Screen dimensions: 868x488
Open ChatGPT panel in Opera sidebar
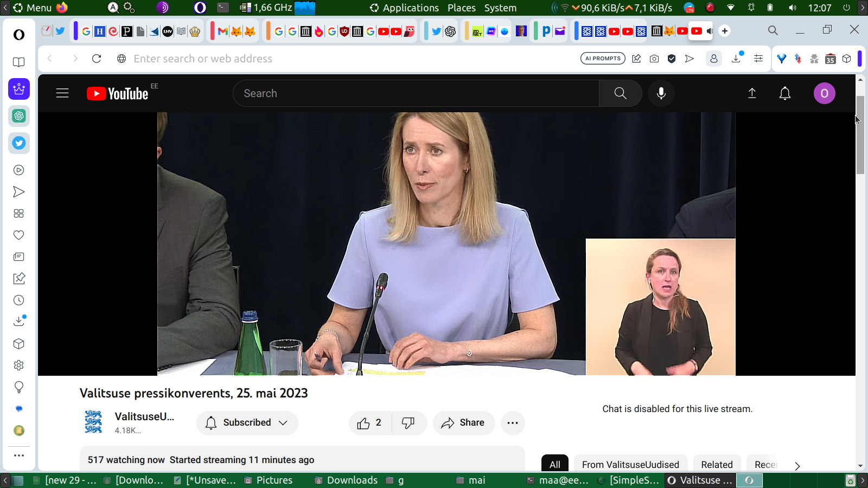(x=19, y=116)
